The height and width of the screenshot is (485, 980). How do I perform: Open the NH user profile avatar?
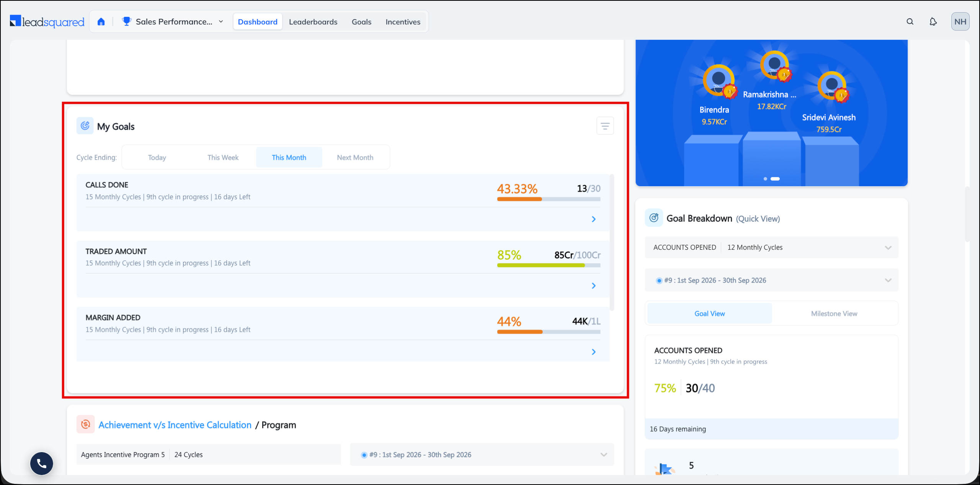(960, 21)
